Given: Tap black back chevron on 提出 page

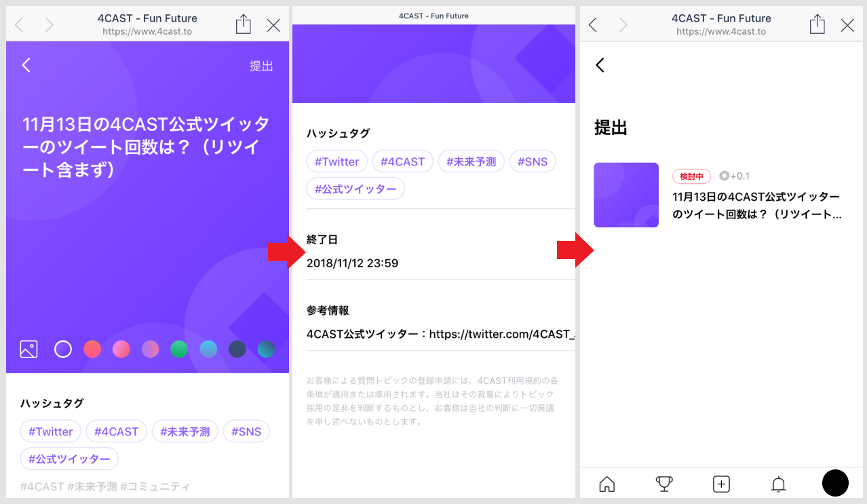Looking at the screenshot, I should click(600, 65).
